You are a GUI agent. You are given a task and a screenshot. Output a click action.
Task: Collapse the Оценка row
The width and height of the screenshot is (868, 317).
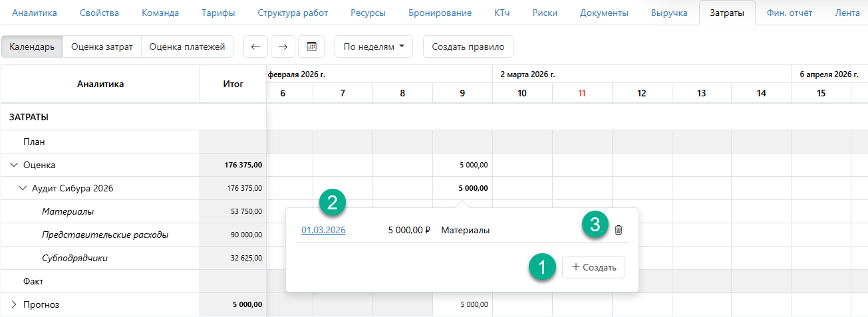click(x=14, y=165)
